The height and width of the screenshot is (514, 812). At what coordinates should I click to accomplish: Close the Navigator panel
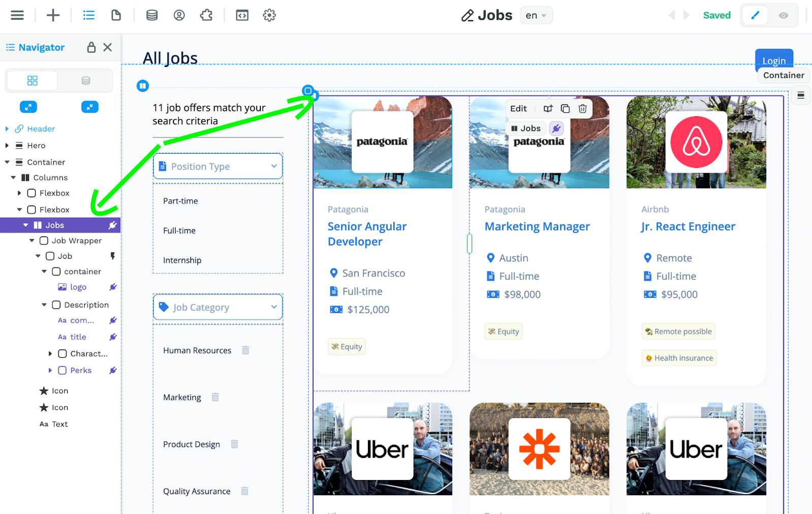tap(108, 47)
